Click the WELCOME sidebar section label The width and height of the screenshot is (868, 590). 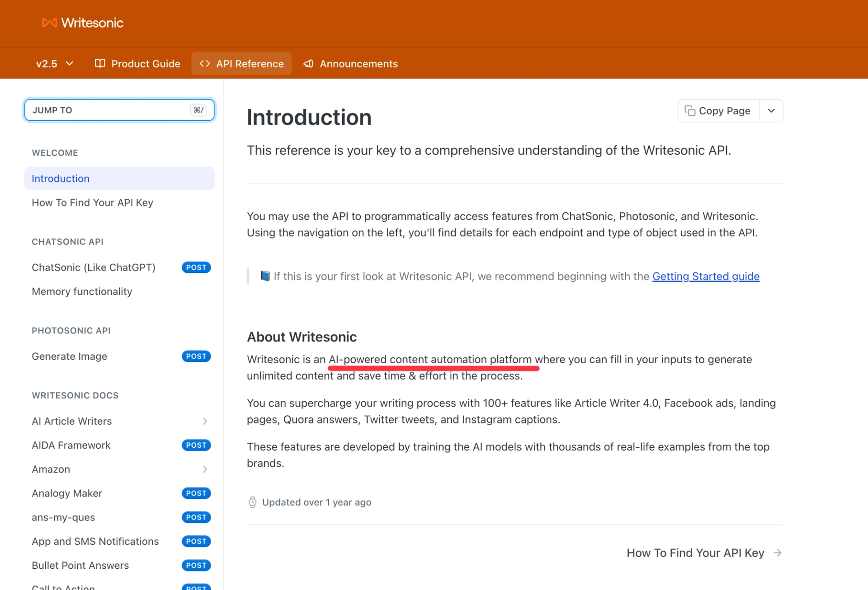click(55, 153)
